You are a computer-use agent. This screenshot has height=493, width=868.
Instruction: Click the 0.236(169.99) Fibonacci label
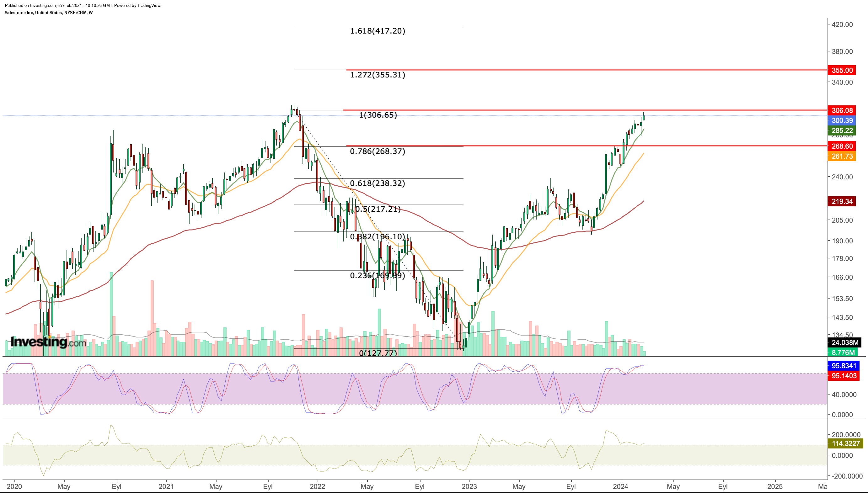[x=378, y=276]
